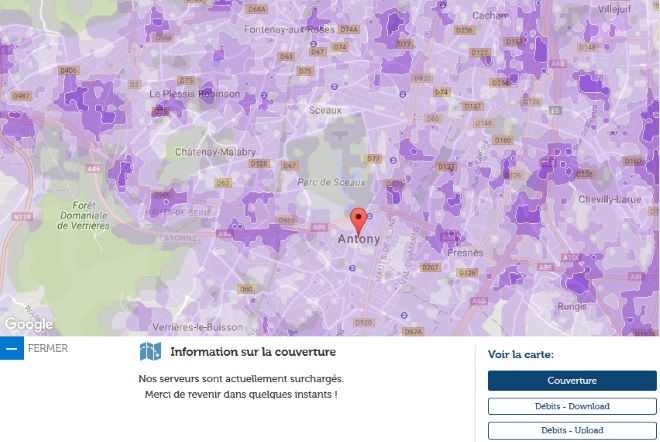The width and height of the screenshot is (660, 442).
Task: Select the D267 road shield
Action: [430, 267]
